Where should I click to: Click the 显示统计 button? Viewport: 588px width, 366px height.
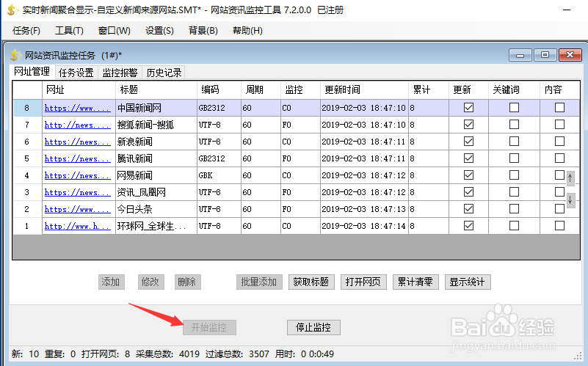pyautogui.click(x=468, y=282)
